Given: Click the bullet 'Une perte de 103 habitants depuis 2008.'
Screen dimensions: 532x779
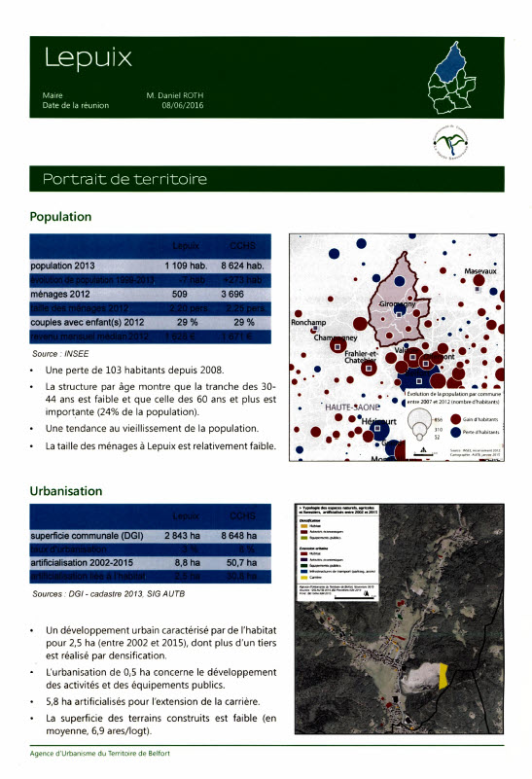Looking at the screenshot, I should point(134,371).
